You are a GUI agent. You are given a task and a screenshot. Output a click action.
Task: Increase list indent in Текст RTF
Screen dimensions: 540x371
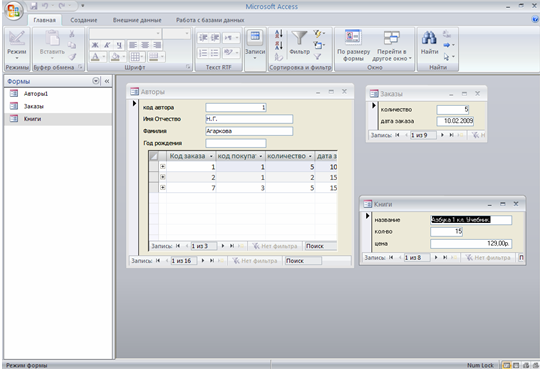tap(215, 38)
